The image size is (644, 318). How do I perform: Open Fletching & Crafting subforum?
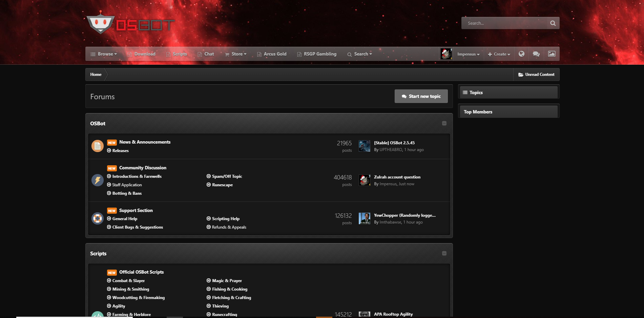pyautogui.click(x=232, y=298)
